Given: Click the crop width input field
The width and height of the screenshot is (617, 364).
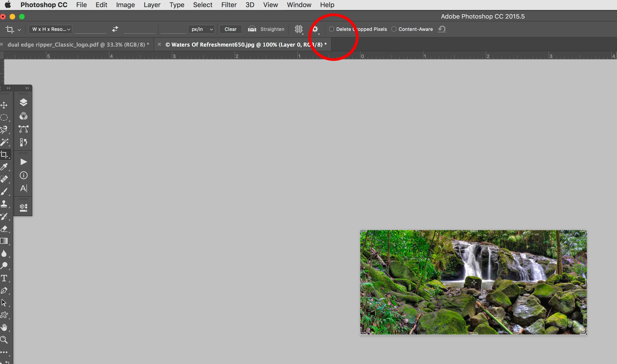Looking at the screenshot, I should coord(90,29).
